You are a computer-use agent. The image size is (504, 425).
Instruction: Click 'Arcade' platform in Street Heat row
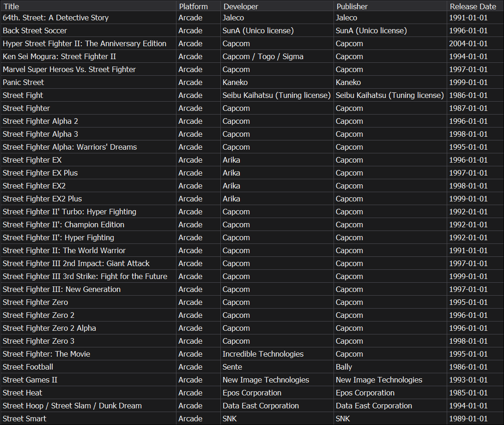190,393
